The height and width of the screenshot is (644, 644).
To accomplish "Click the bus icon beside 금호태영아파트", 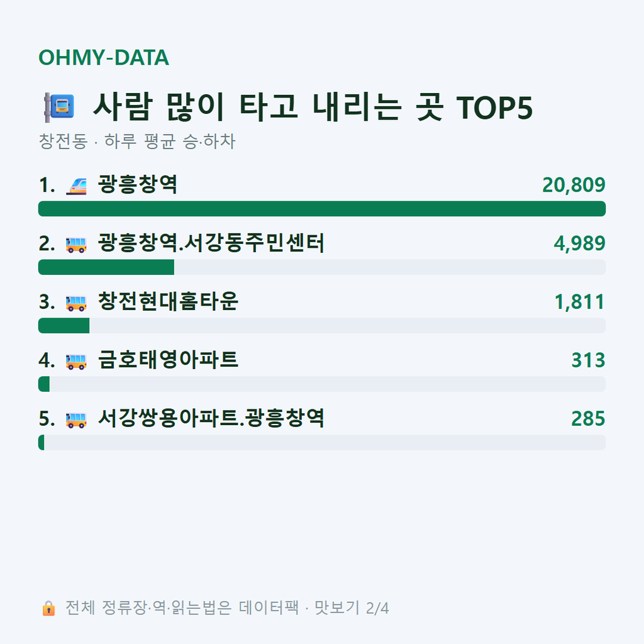I will coord(76,361).
